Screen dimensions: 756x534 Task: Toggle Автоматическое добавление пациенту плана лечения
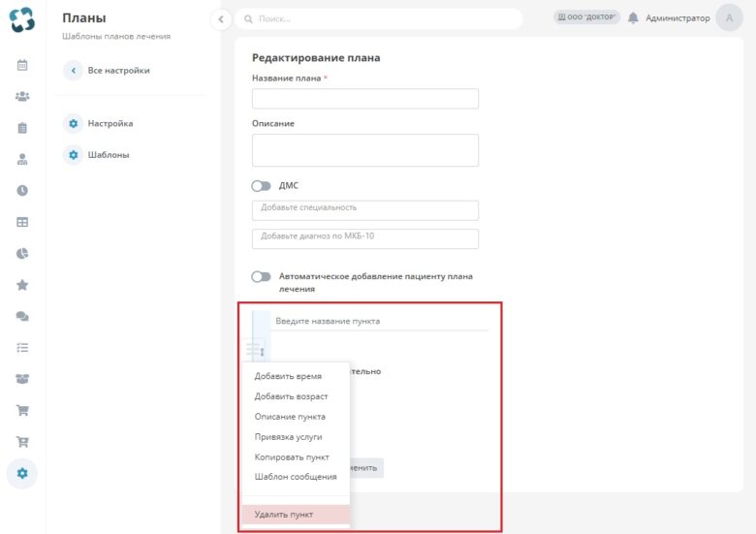point(261,276)
